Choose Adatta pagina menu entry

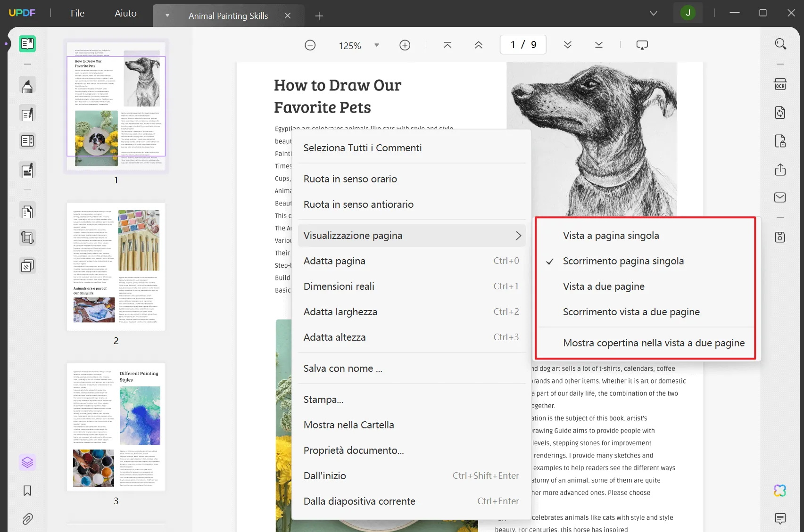coord(412,261)
